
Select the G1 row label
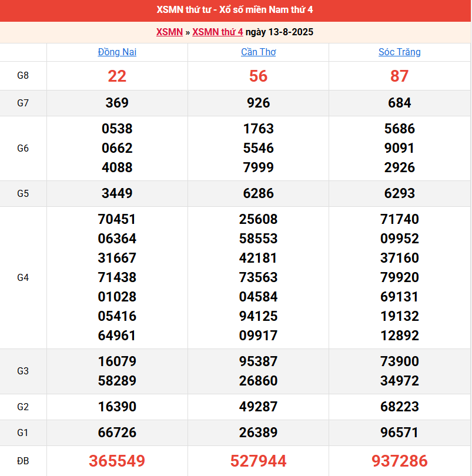(23, 433)
